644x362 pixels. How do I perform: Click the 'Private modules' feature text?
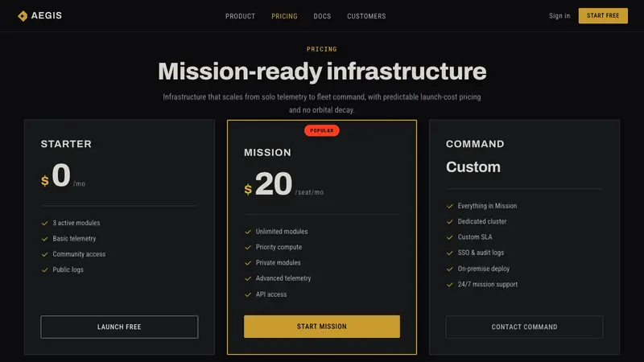point(278,263)
